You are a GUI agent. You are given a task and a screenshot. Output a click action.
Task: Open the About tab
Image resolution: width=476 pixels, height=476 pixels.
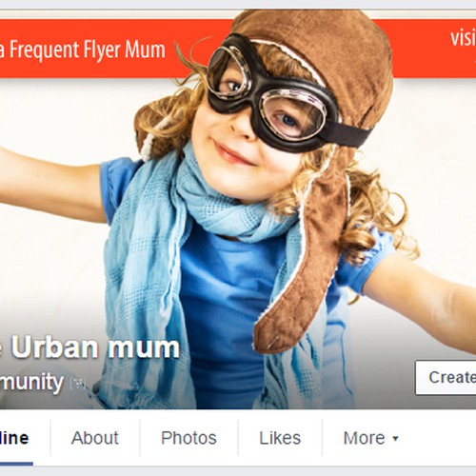pos(94,438)
